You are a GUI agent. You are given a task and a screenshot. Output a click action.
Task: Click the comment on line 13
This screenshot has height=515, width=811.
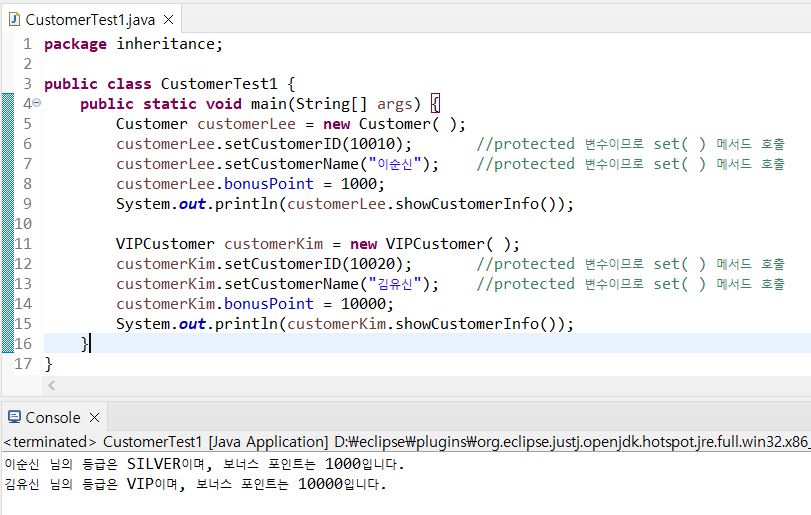[630, 284]
